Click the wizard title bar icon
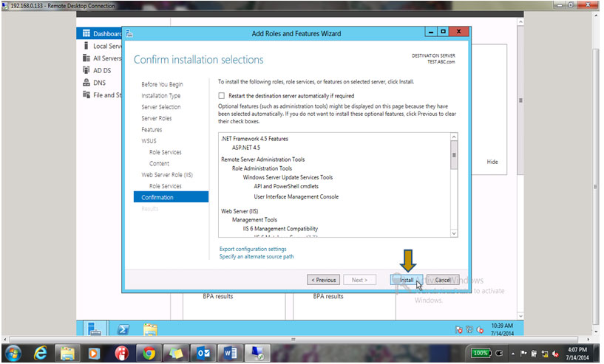The width and height of the screenshot is (604, 364). point(129,33)
